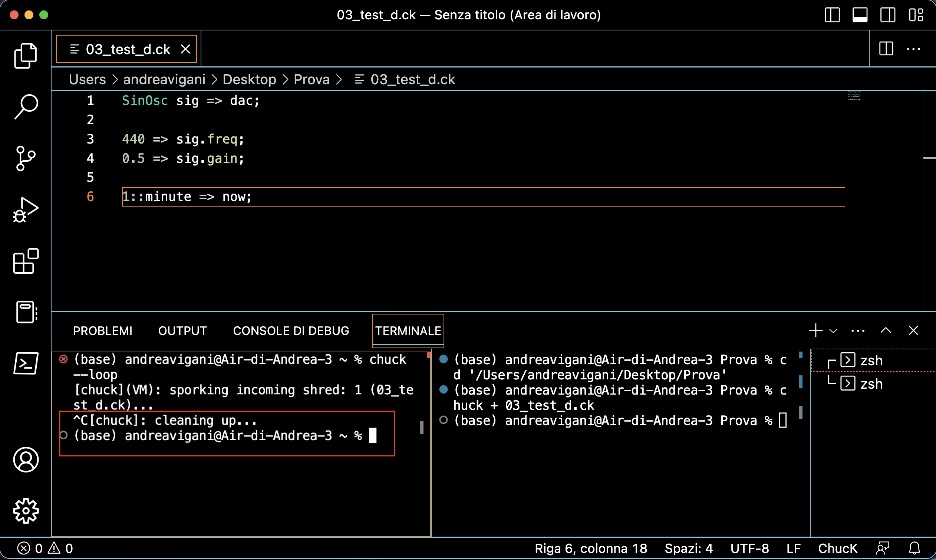Screen dimensions: 936x560
Task: Open the Extensions view
Action: point(26,261)
